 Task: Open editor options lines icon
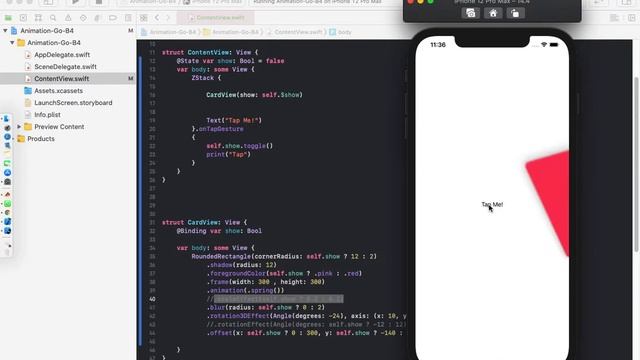click(x=614, y=18)
